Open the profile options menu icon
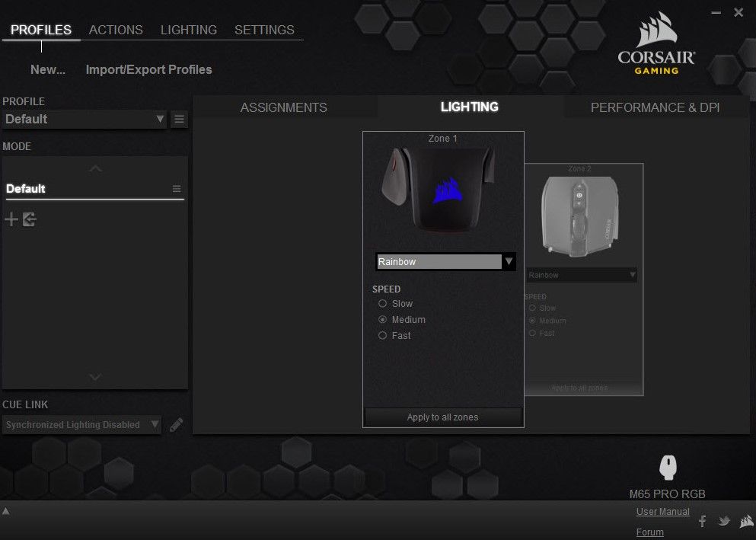Image resolution: width=756 pixels, height=540 pixels. [179, 119]
